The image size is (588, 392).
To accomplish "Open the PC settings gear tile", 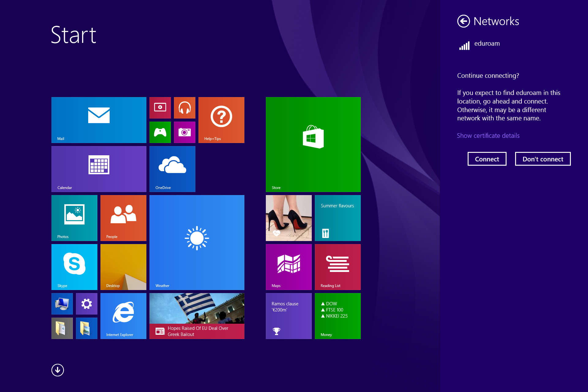I will point(87,304).
